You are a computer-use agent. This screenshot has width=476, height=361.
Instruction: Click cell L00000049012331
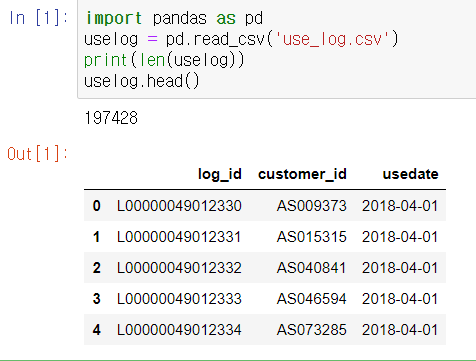179,237
